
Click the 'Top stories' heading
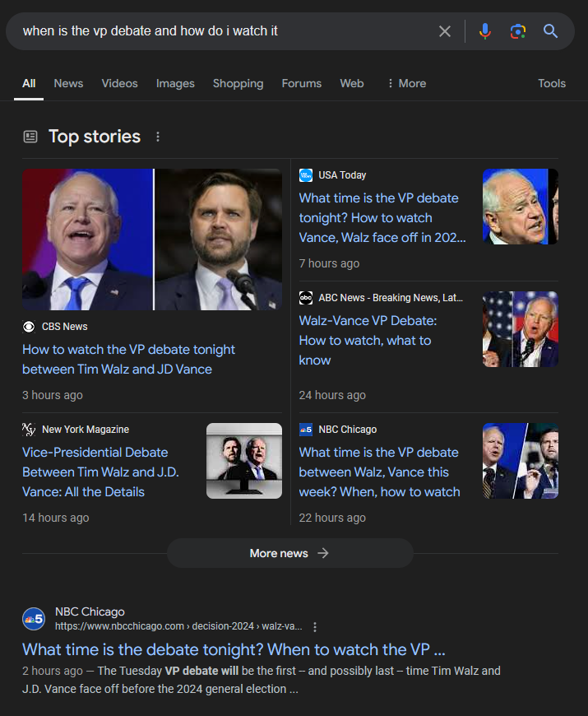coord(95,137)
